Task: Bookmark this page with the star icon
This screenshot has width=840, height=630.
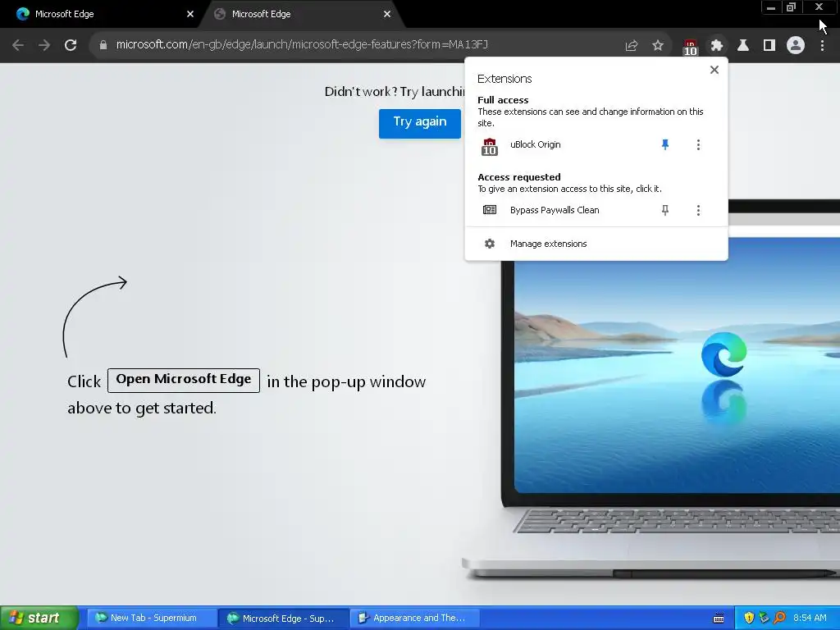Action: 658,46
